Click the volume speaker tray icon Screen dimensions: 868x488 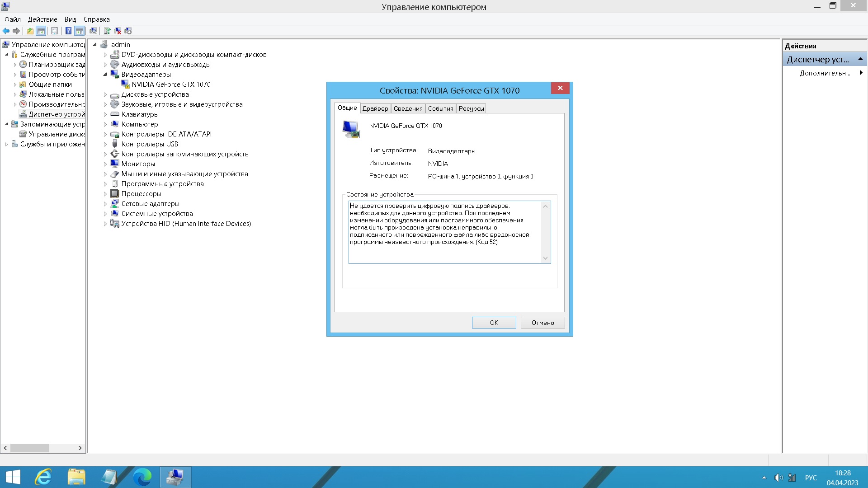pyautogui.click(x=778, y=478)
